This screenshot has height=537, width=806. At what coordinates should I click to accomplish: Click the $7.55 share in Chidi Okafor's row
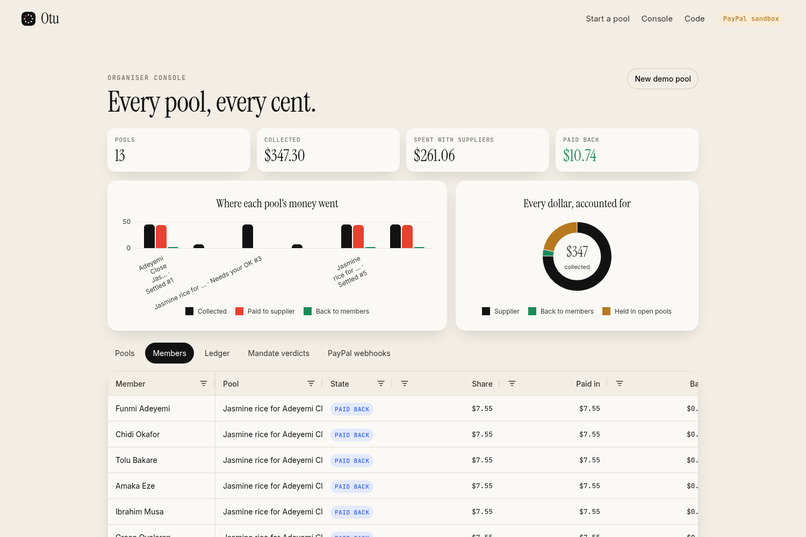(482, 434)
